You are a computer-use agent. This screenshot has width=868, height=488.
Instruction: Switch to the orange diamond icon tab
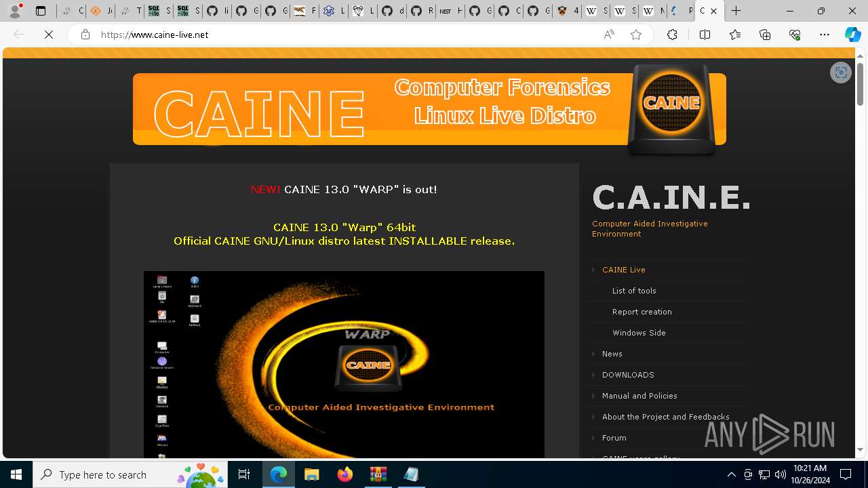coord(100,11)
